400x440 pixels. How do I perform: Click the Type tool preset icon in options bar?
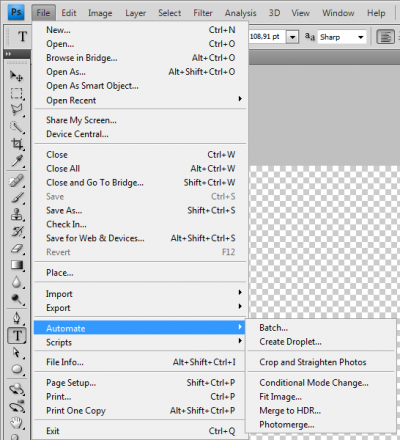pyautogui.click(x=22, y=36)
